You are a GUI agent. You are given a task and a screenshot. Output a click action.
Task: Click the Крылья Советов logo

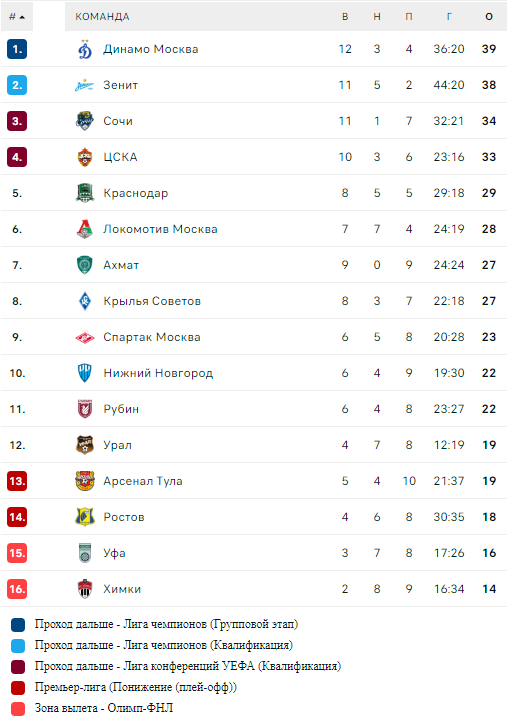85,301
